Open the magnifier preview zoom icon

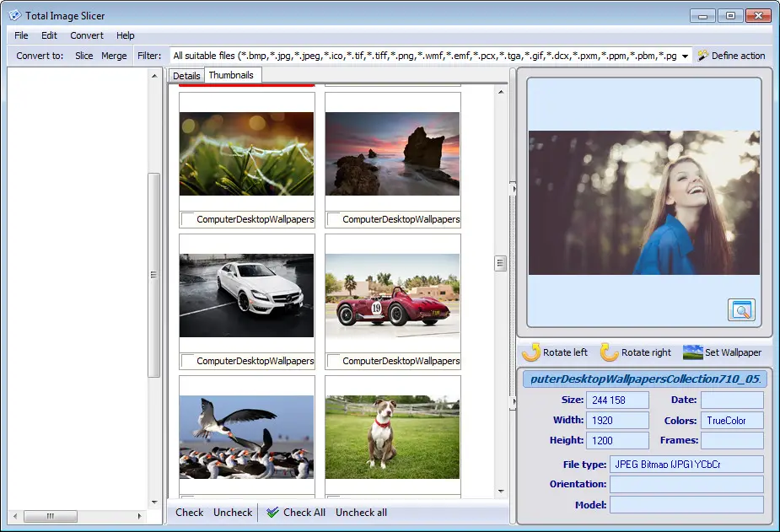point(741,310)
